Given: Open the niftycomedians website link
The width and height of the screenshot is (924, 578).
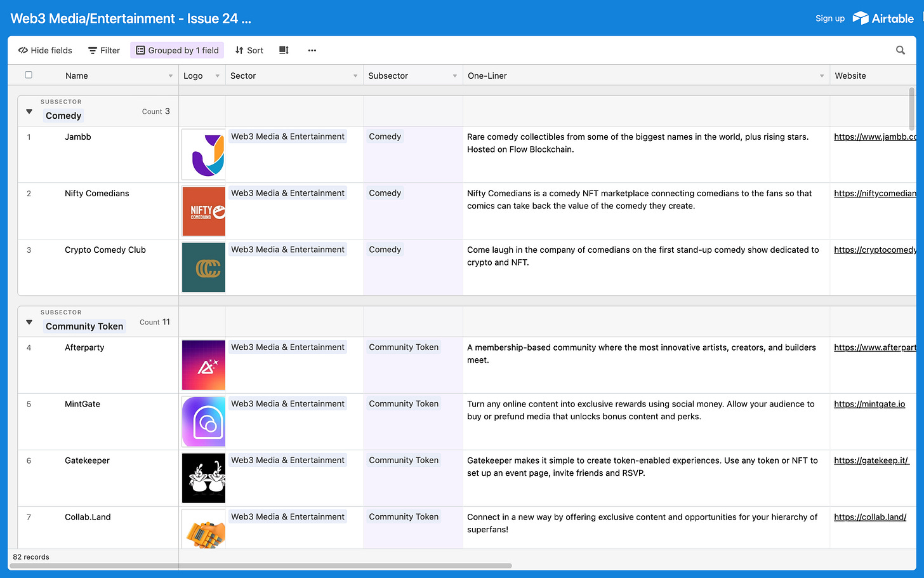Looking at the screenshot, I should [875, 193].
